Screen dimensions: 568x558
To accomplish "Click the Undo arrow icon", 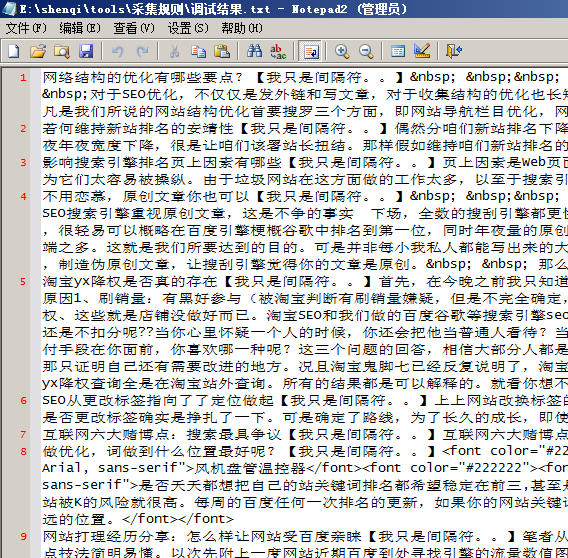I will [117, 51].
